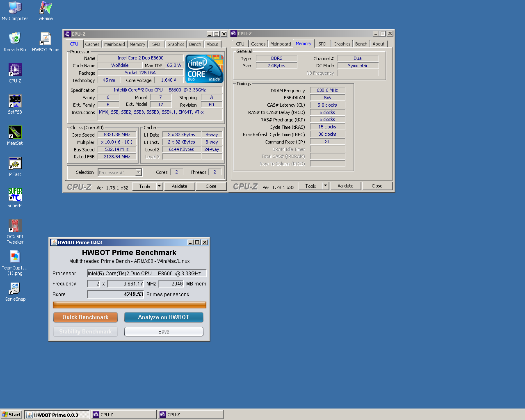The height and width of the screenshot is (420, 525).
Task: Open Mainboard tab in right CPU-Z window
Action: [281, 44]
